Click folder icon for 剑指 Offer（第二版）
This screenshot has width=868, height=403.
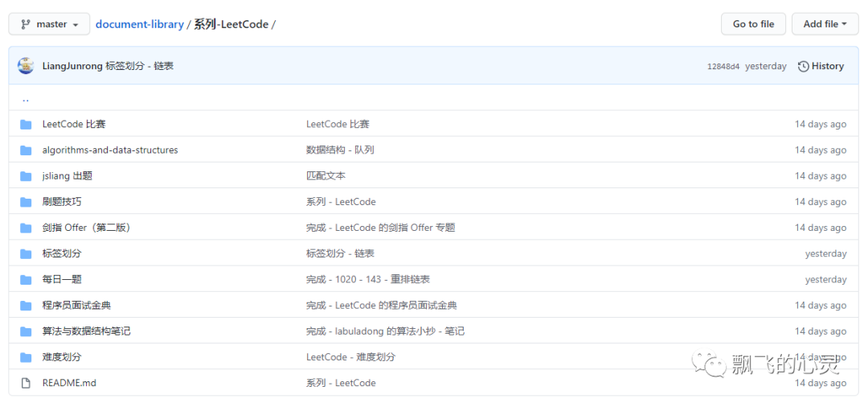[26, 228]
